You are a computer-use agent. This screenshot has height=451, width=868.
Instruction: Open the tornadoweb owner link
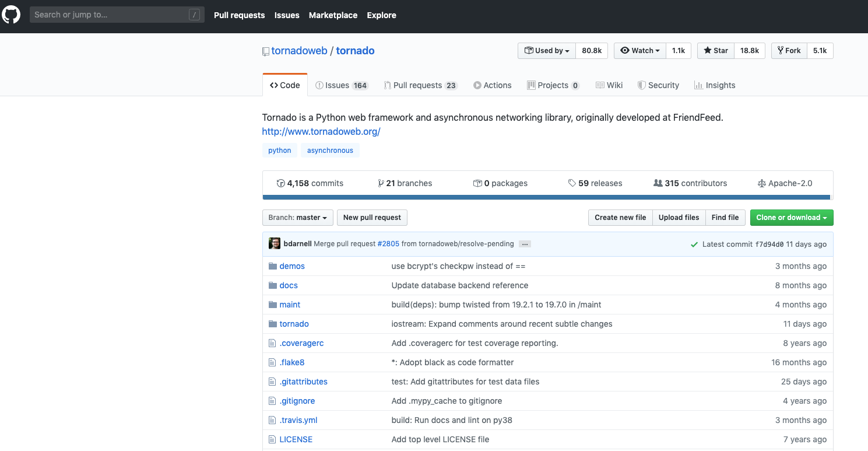(299, 51)
